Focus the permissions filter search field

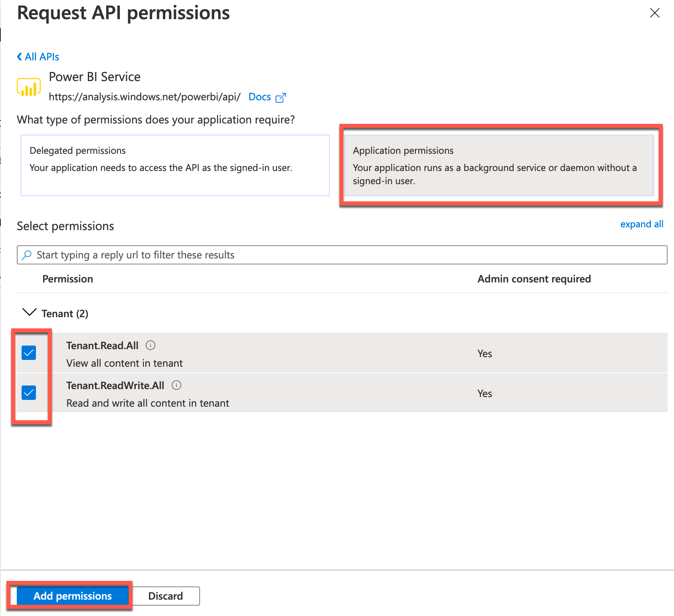click(342, 255)
